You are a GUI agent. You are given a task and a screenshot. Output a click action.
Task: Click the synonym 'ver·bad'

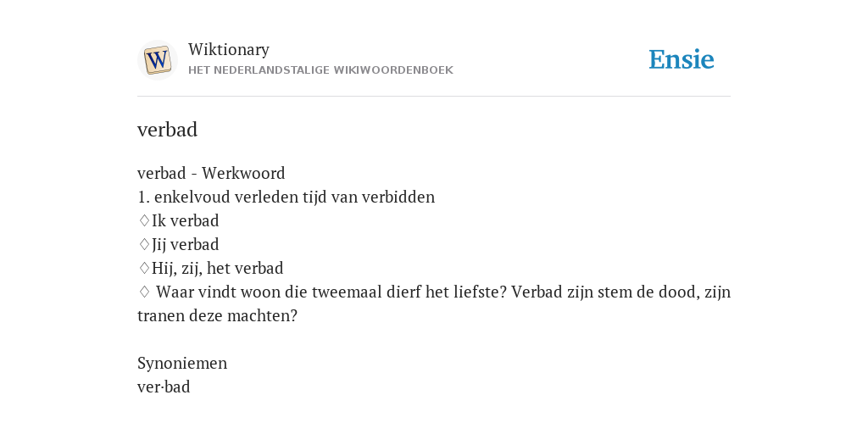(x=164, y=387)
